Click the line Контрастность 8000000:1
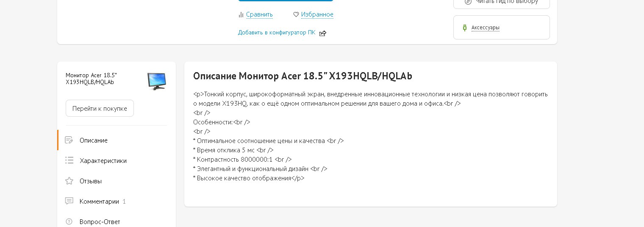 pyautogui.click(x=242, y=160)
